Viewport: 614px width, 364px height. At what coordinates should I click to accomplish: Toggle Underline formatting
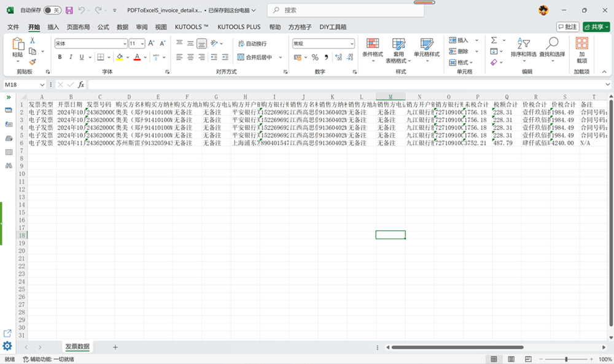click(82, 57)
